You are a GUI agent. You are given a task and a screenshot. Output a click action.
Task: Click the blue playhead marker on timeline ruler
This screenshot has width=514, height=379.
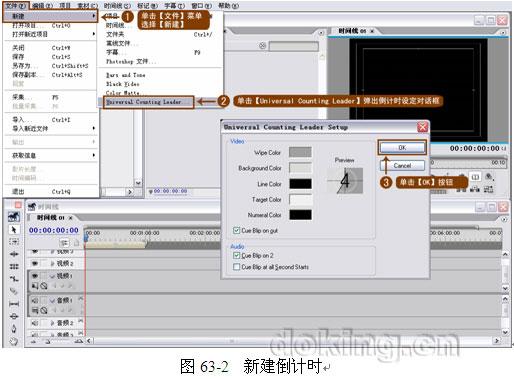[86, 237]
